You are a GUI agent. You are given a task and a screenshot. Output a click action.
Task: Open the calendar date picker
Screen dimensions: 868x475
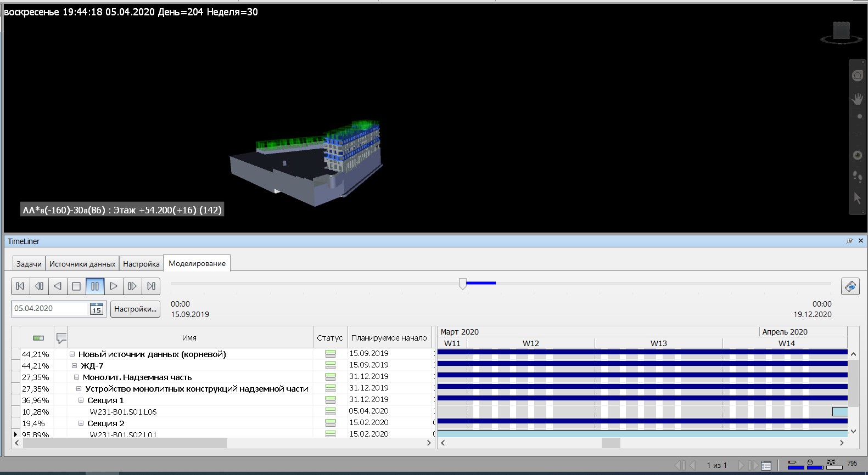tap(96, 309)
